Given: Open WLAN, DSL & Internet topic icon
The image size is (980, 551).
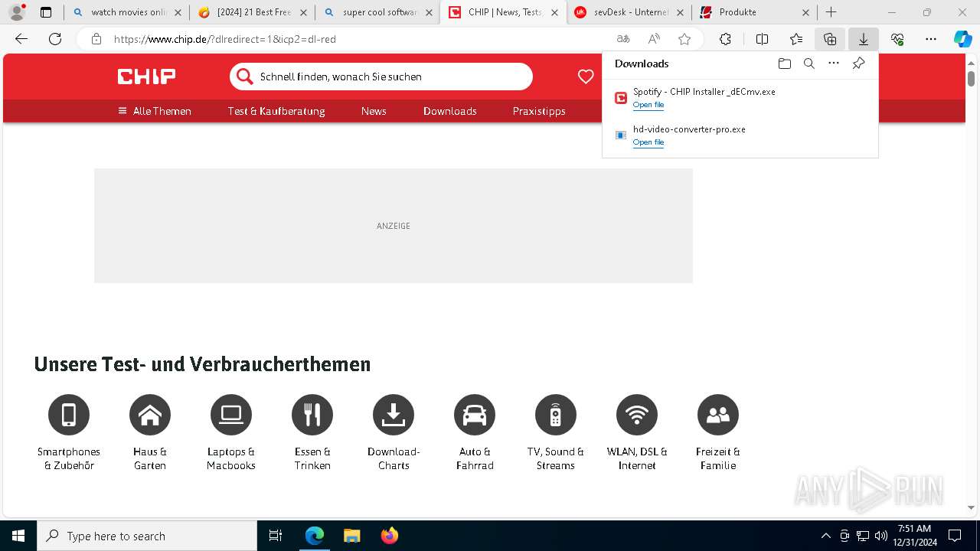Looking at the screenshot, I should point(637,415).
